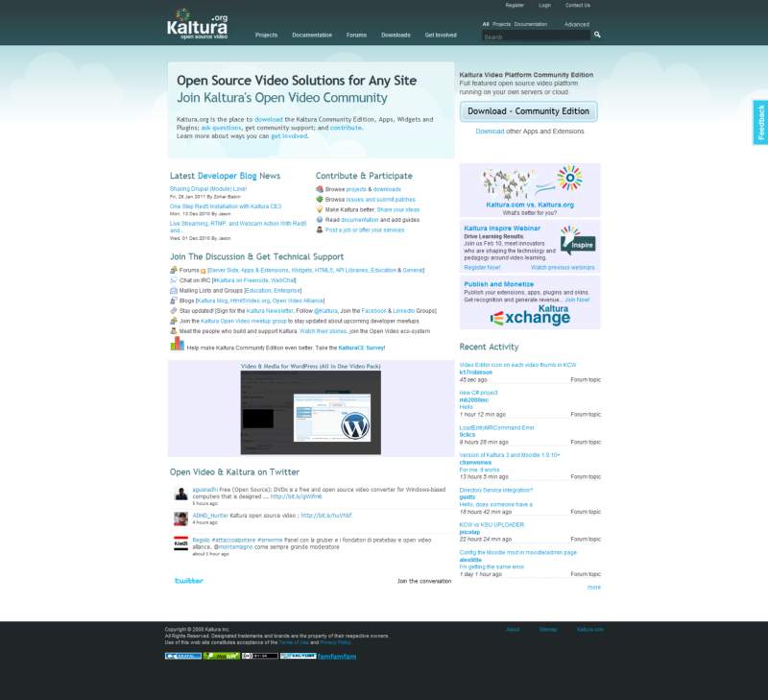The width and height of the screenshot is (768, 700).
Task: Open Advanced search
Action: [577, 25]
